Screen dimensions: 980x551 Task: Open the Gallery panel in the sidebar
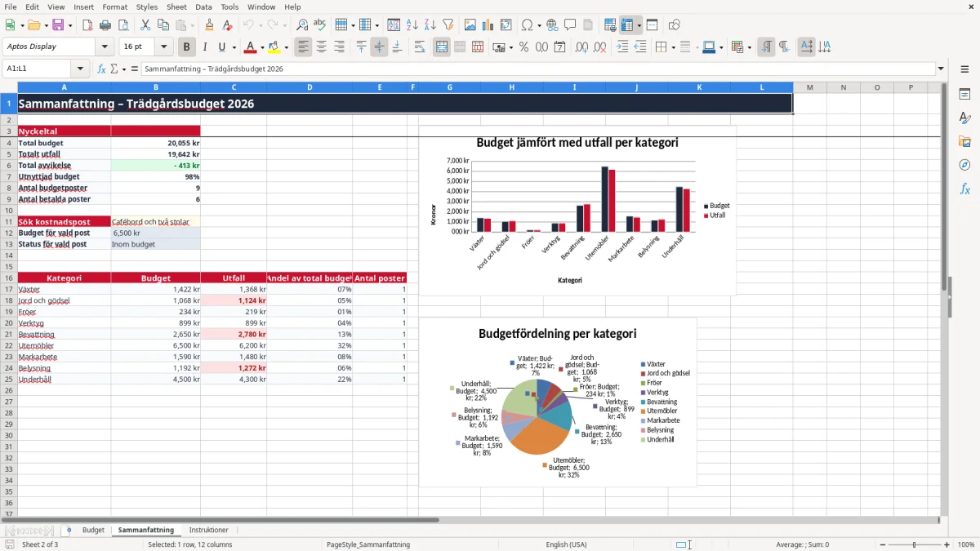pos(964,141)
